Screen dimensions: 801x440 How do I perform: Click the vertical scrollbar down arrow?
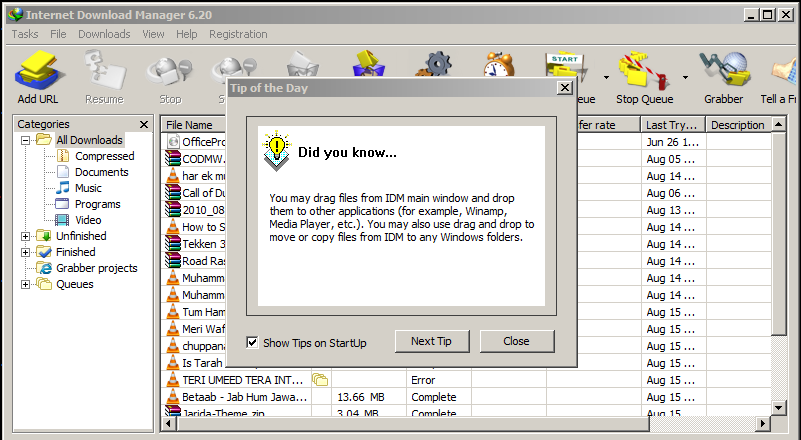click(x=779, y=407)
